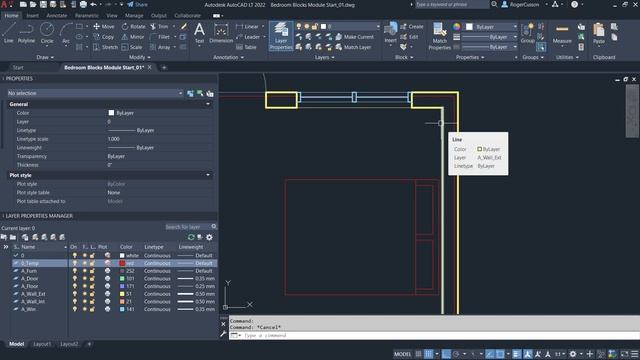
Task: Click the Share button in title bar
Action: click(137, 4)
